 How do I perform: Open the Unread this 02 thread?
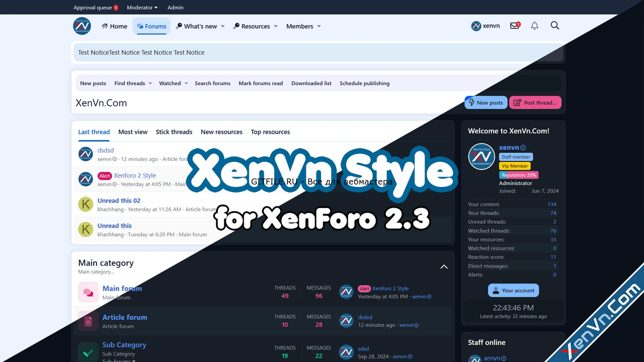pos(119,201)
